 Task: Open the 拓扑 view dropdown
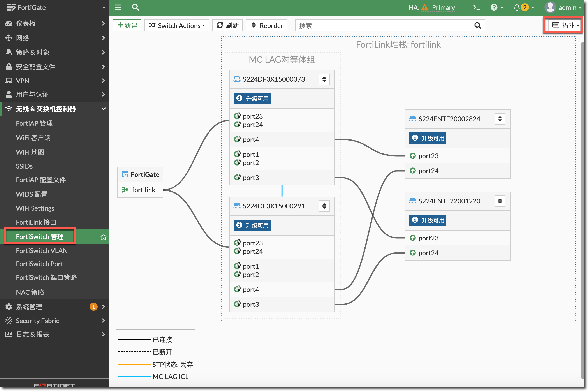coord(565,25)
